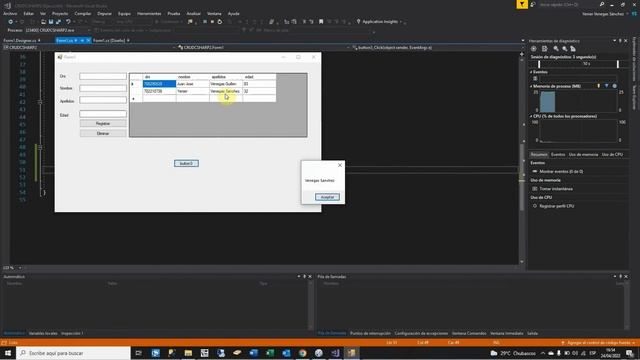Image resolution: width=640 pixels, height=360 pixels.
Task: Click the Edad text field in Form1
Action: coord(103,114)
